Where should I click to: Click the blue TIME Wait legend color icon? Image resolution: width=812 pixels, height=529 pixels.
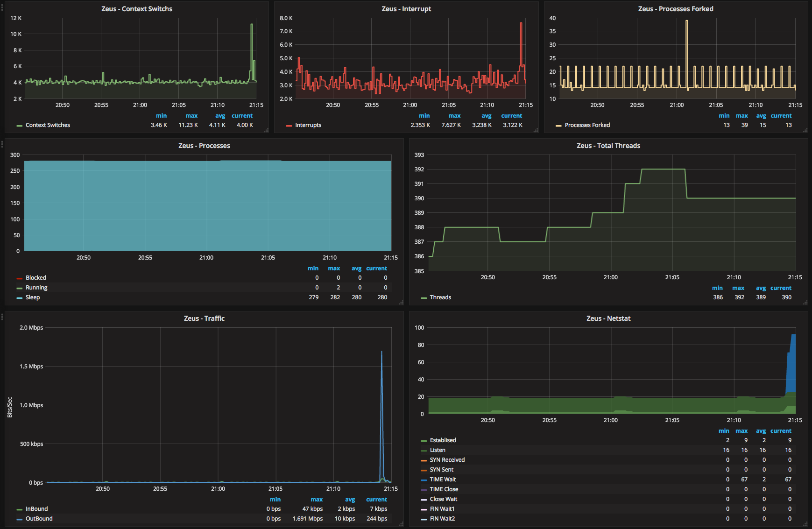tap(424, 480)
